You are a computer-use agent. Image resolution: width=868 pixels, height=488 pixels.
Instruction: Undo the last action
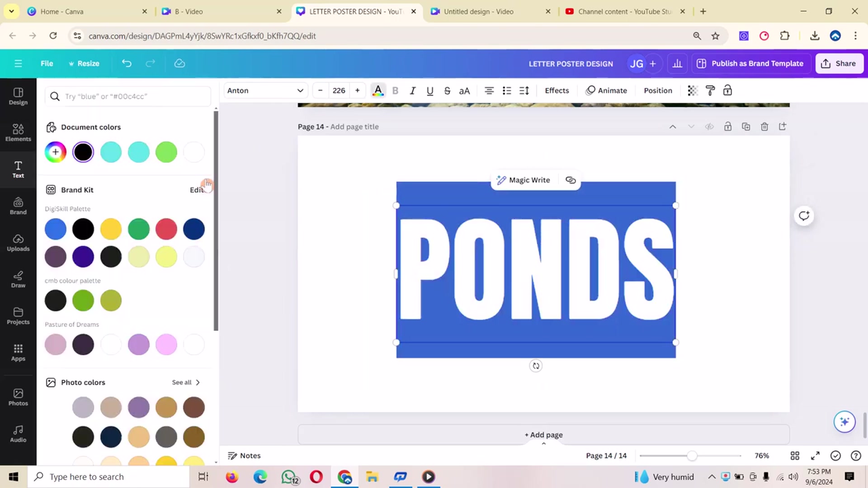127,63
